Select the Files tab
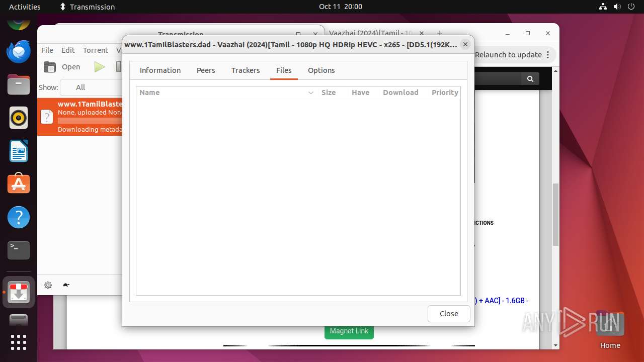The image size is (644, 362). pos(284,70)
